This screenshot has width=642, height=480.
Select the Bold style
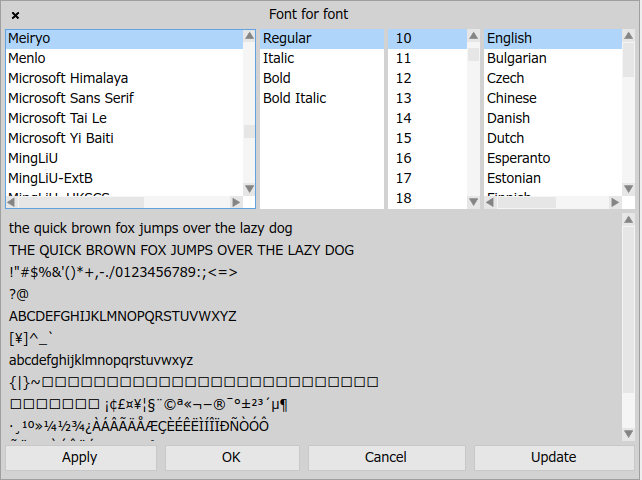[x=322, y=78]
